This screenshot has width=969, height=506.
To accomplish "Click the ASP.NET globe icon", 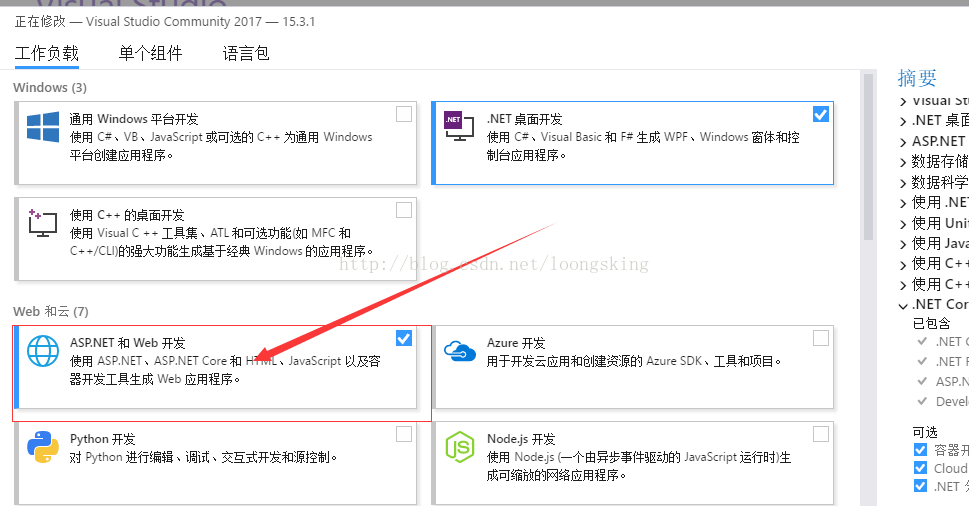I will coord(43,351).
